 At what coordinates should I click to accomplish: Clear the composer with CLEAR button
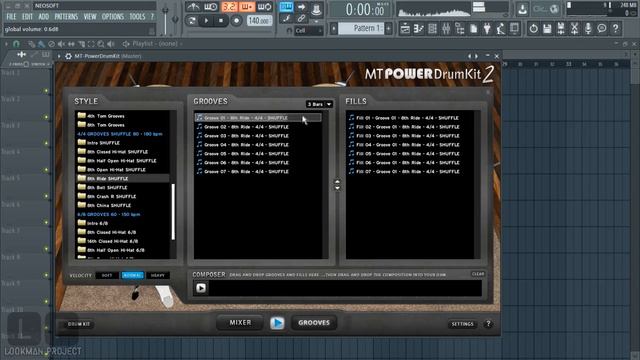click(x=478, y=274)
